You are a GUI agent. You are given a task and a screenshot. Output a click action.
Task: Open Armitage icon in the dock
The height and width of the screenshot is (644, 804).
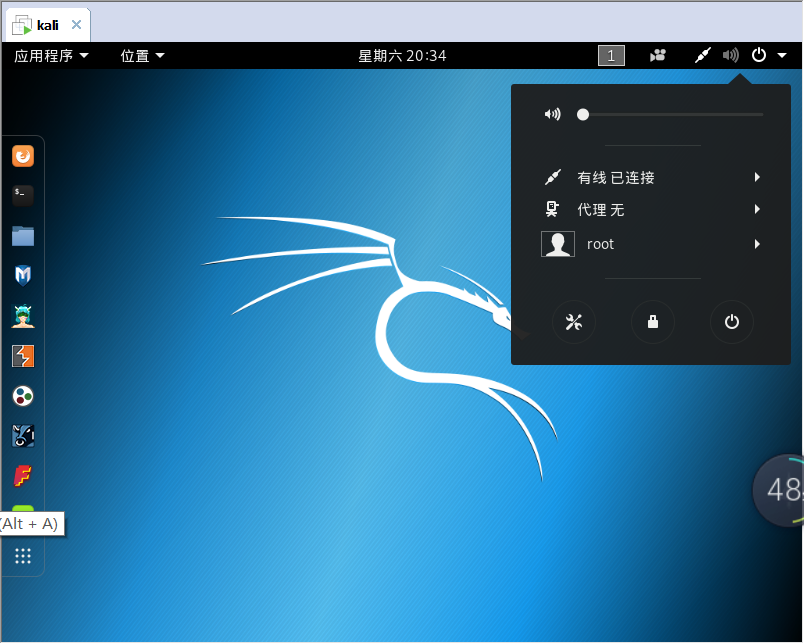[x=23, y=316]
